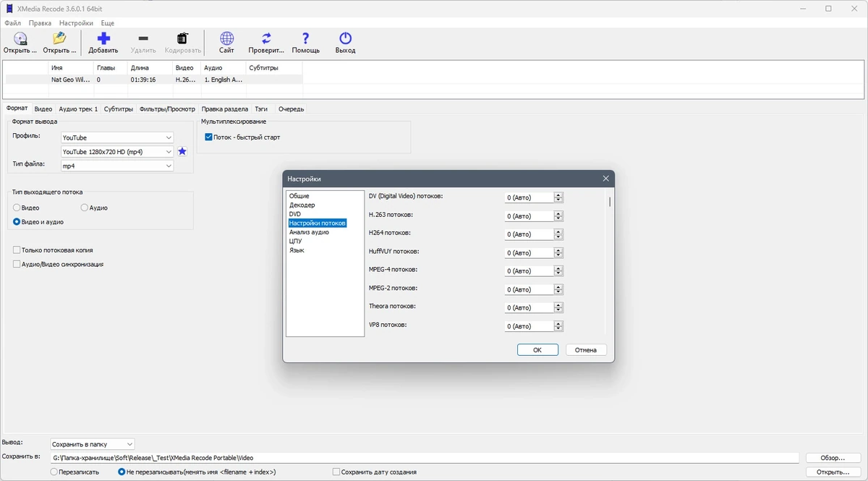Open the Сохранить в папку dropdown
Image resolution: width=868 pixels, height=481 pixels.
point(93,444)
